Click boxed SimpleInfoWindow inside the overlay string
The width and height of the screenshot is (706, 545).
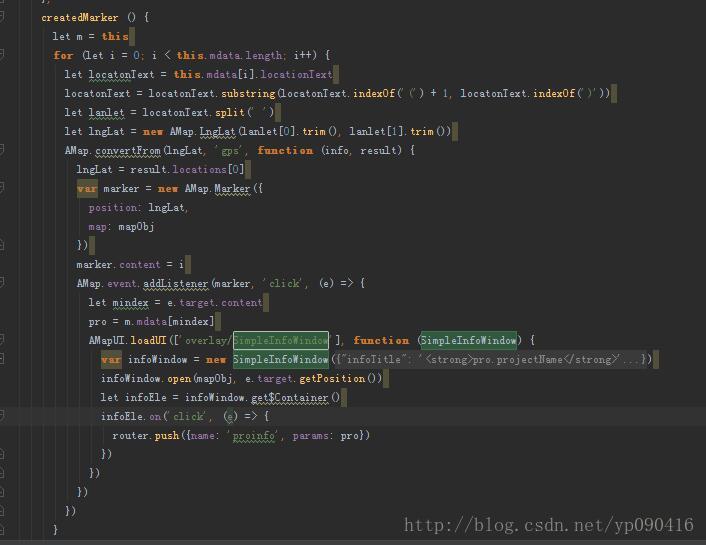tap(281, 341)
